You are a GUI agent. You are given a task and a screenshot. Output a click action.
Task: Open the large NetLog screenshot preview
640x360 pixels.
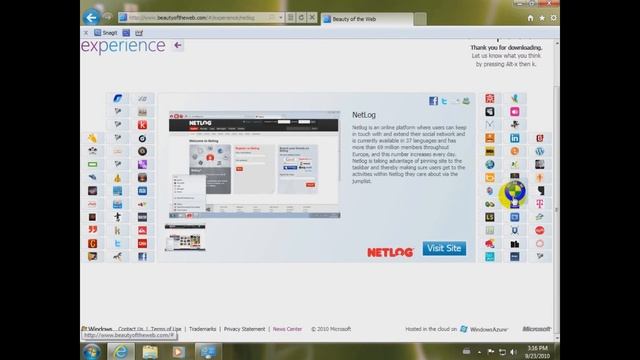click(x=254, y=164)
